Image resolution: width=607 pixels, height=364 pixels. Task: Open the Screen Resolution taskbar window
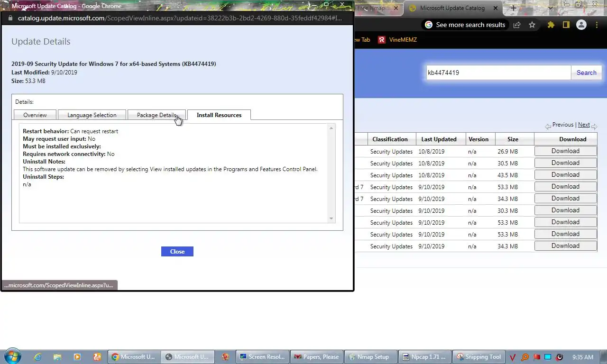262,357
